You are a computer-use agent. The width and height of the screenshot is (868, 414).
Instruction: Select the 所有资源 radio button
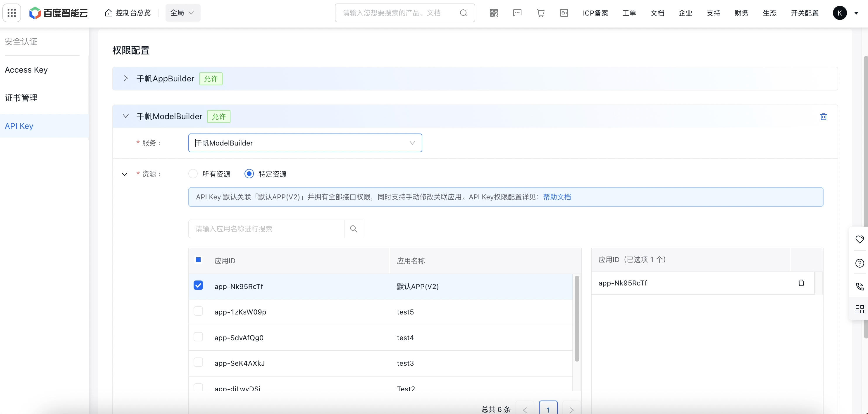193,173
